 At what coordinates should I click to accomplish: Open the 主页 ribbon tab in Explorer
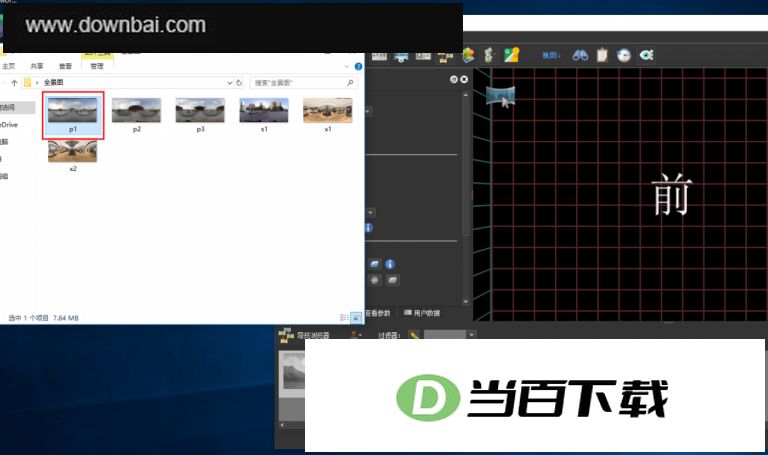click(8, 66)
